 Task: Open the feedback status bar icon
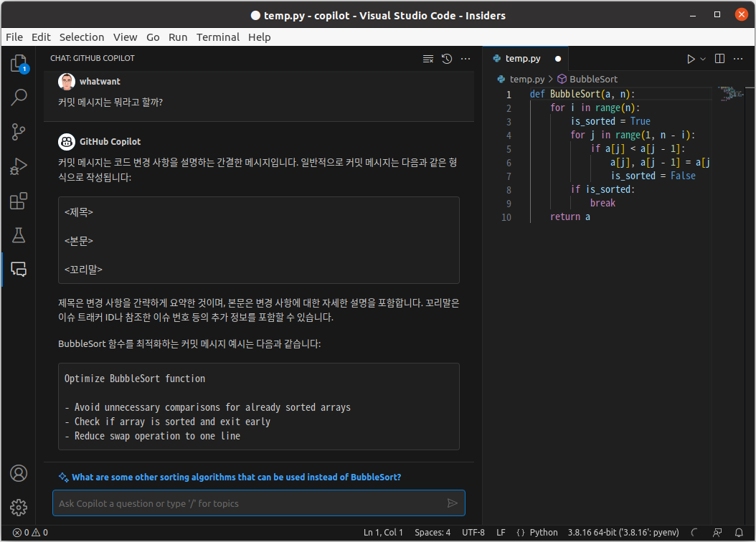pos(717,533)
